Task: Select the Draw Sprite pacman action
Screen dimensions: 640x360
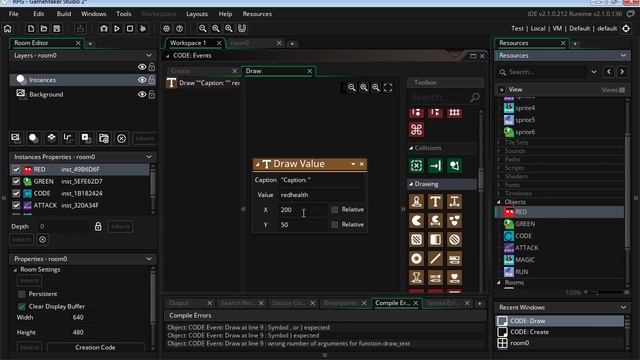Action: click(416, 221)
